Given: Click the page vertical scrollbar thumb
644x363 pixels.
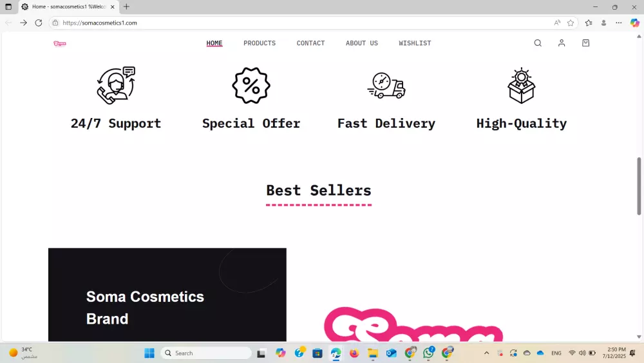Looking at the screenshot, I should (639, 186).
